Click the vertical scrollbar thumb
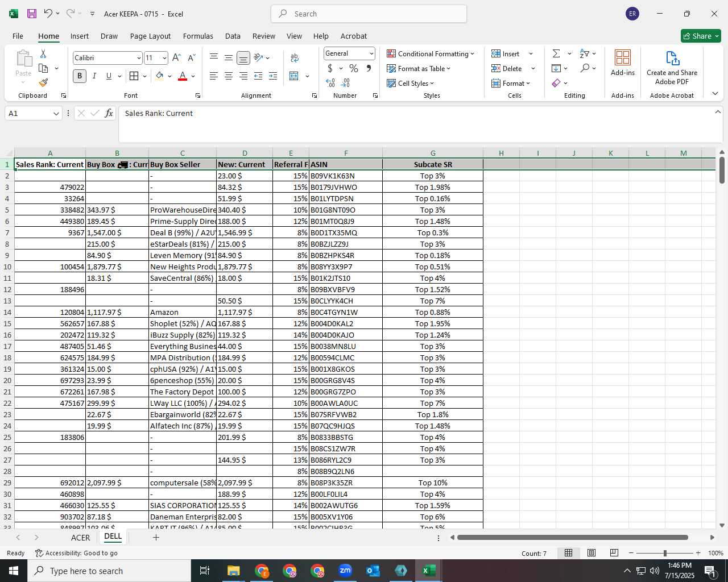Screen dimensions: 728x582 [722, 169]
